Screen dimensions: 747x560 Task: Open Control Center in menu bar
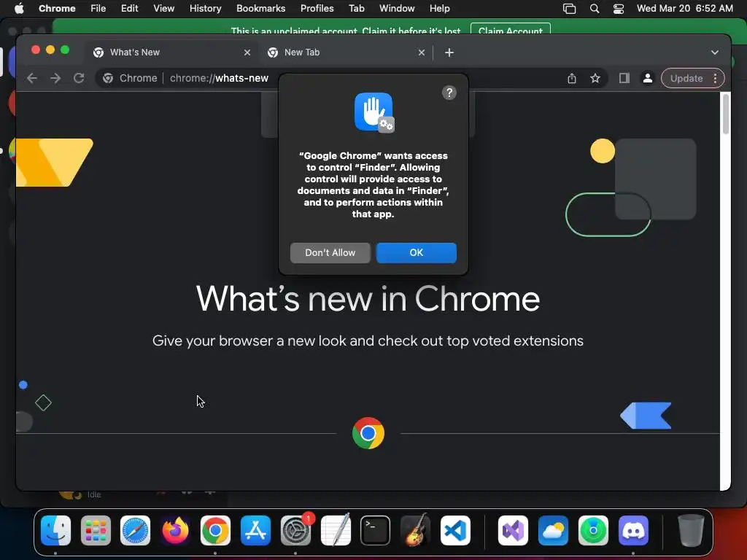[619, 9]
